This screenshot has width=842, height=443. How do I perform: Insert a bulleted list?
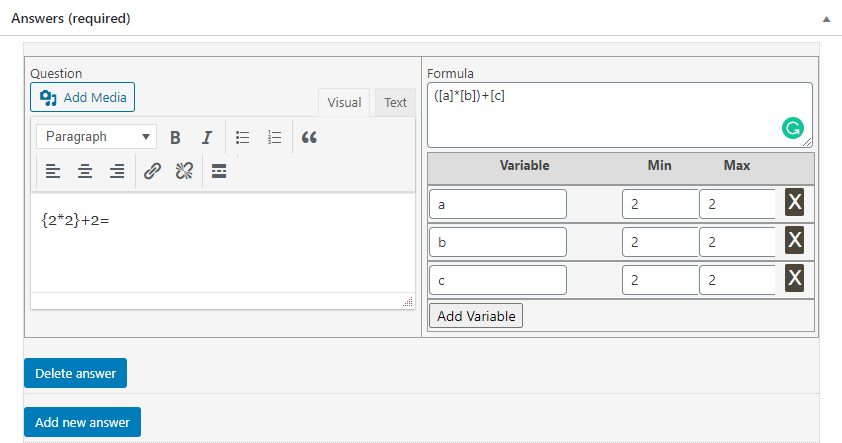[243, 137]
